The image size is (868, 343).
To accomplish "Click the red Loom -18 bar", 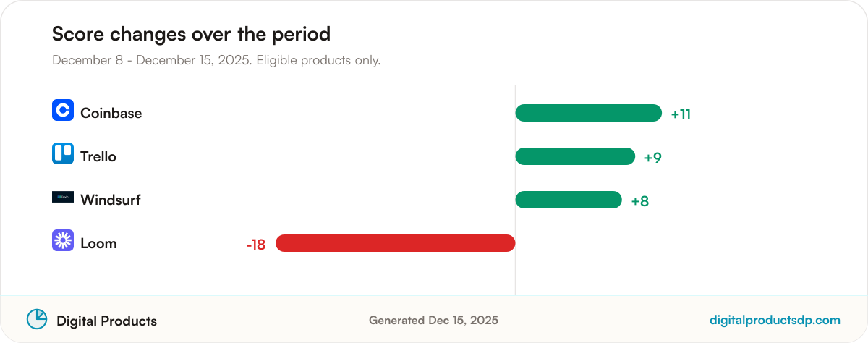I will [396, 243].
